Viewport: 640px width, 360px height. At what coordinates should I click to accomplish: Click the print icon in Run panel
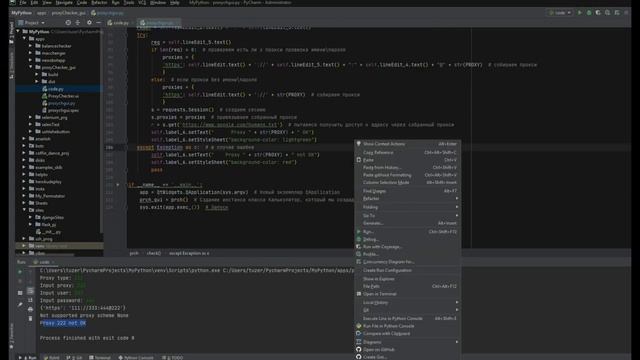[x=30, y=310]
